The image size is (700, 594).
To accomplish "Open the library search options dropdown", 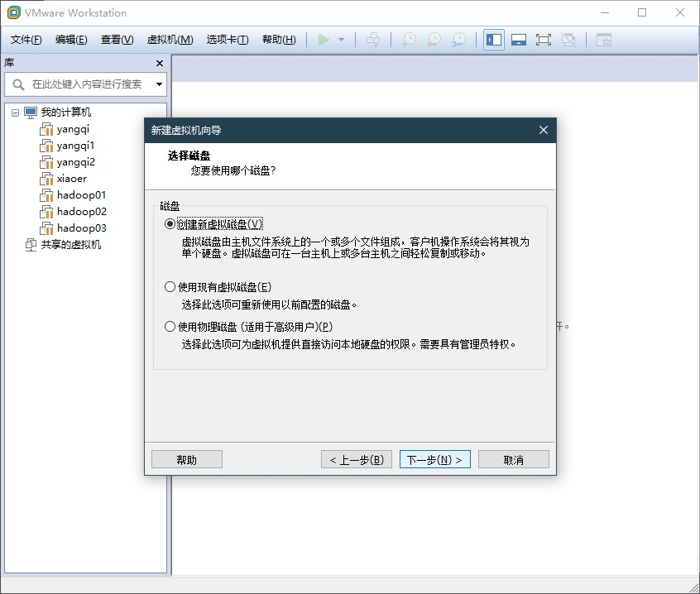I will point(160,84).
